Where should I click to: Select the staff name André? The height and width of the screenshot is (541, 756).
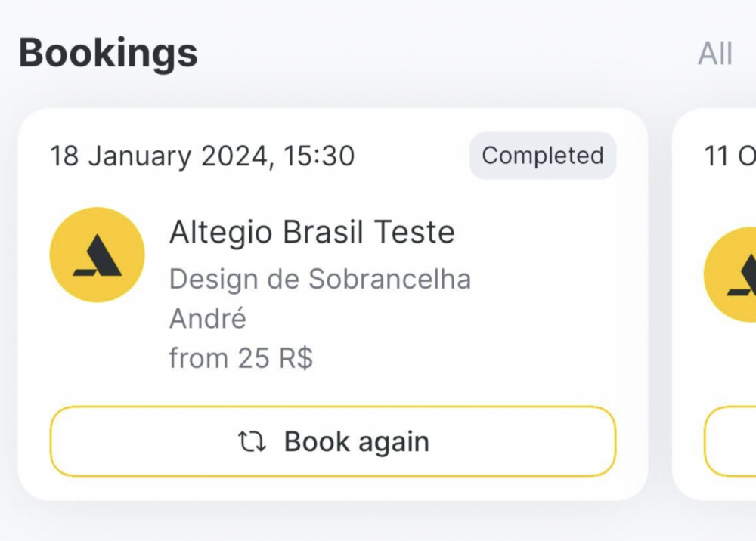click(x=208, y=318)
